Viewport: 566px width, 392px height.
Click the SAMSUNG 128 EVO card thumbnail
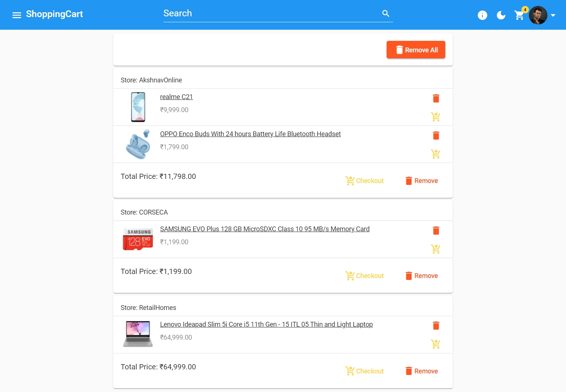coord(138,239)
